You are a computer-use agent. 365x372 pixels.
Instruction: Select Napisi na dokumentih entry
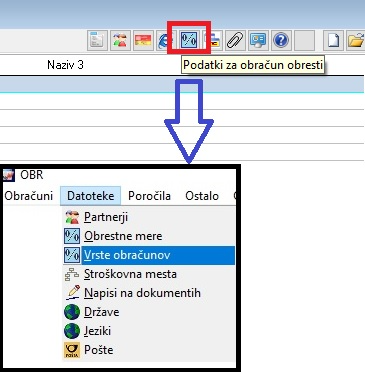pos(149,293)
